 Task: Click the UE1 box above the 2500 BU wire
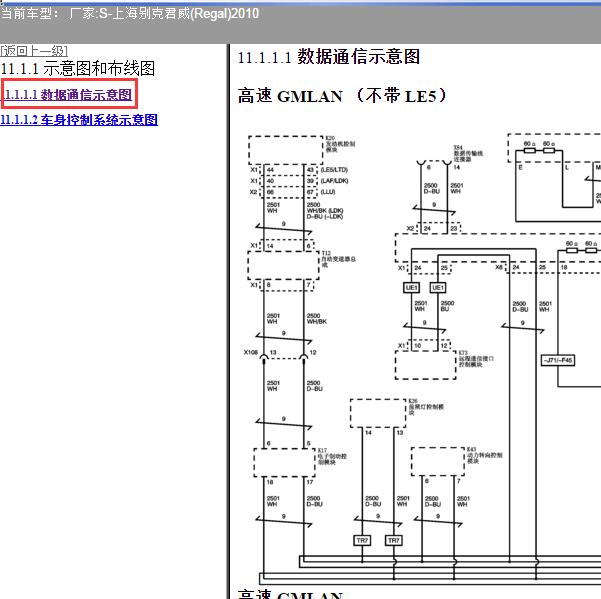coord(438,287)
